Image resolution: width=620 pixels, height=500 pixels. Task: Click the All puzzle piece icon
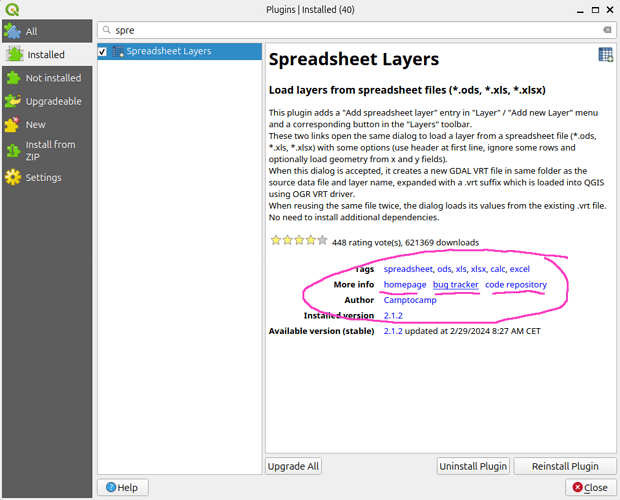coord(13,31)
